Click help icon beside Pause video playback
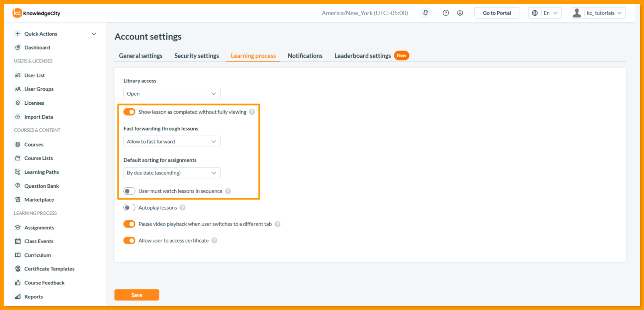Viewport: 644px width, 310px height. click(278, 224)
